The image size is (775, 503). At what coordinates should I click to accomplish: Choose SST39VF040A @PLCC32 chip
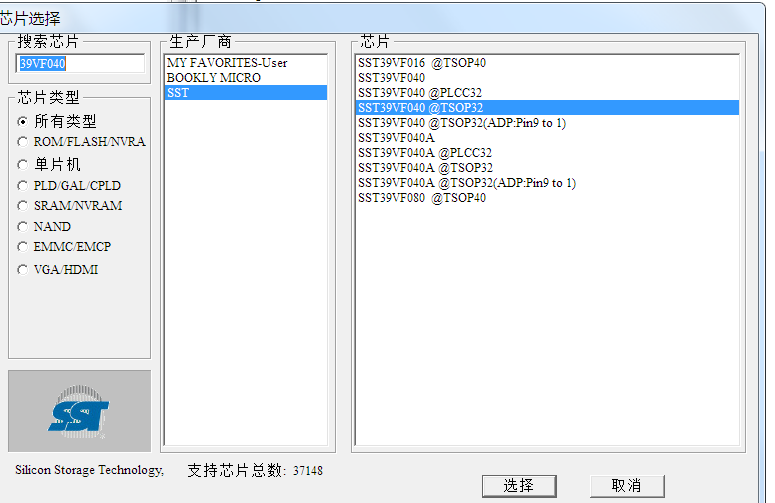[x=424, y=153]
